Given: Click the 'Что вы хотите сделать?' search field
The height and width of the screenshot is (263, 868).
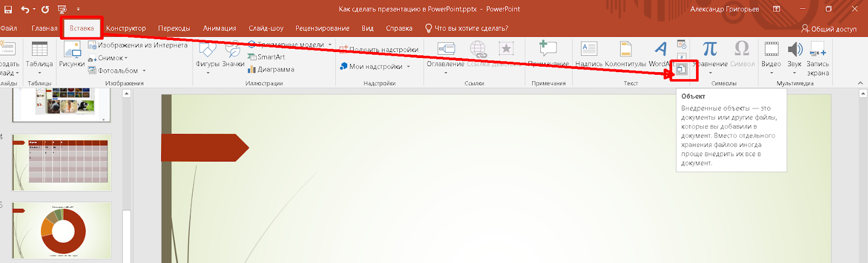Looking at the screenshot, I should click(x=471, y=28).
